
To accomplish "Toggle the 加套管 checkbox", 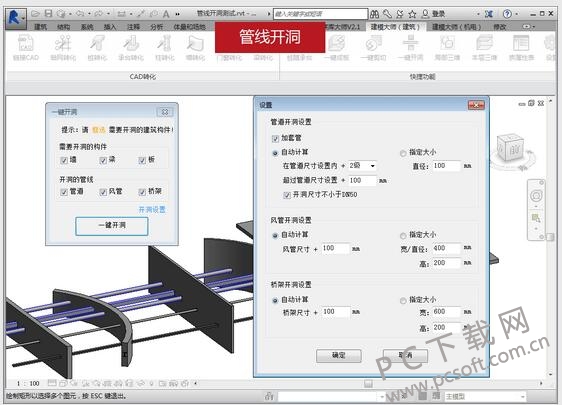I will pyautogui.click(x=275, y=138).
